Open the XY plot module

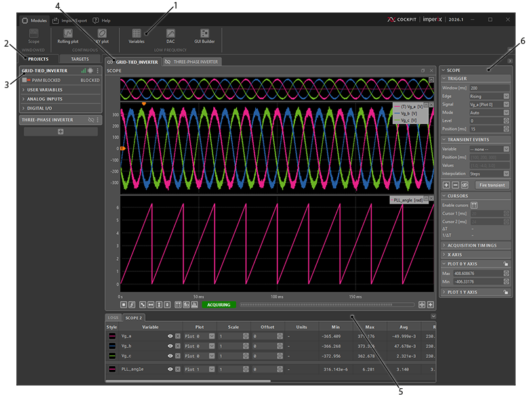(x=102, y=35)
